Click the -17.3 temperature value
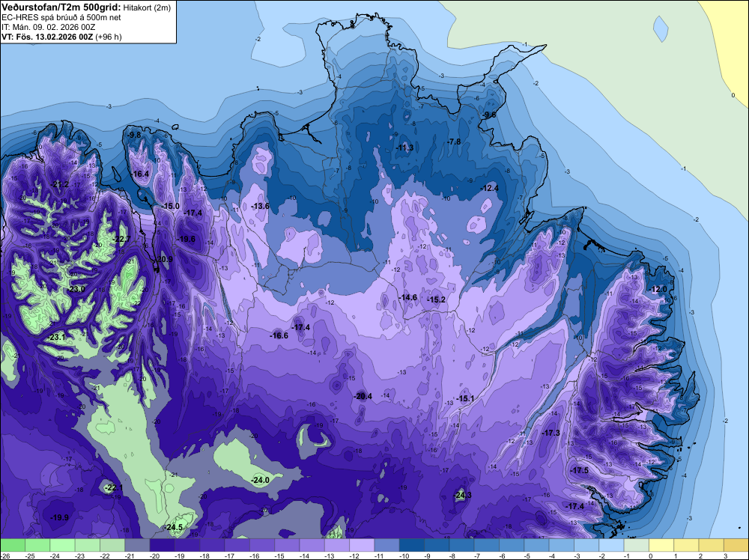 [x=551, y=433]
